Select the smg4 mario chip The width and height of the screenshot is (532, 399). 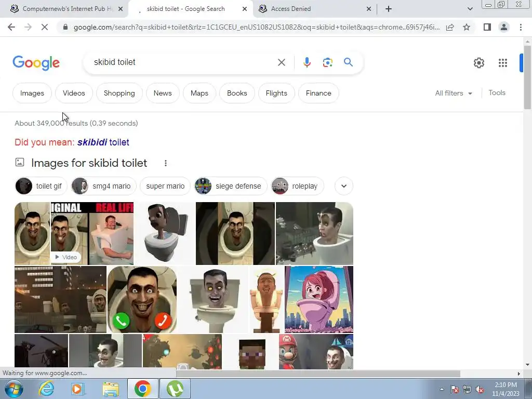[x=103, y=186]
